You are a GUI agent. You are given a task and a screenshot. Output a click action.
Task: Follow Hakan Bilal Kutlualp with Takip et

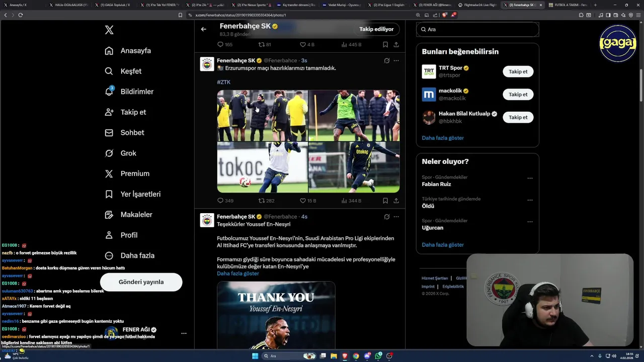518,117
